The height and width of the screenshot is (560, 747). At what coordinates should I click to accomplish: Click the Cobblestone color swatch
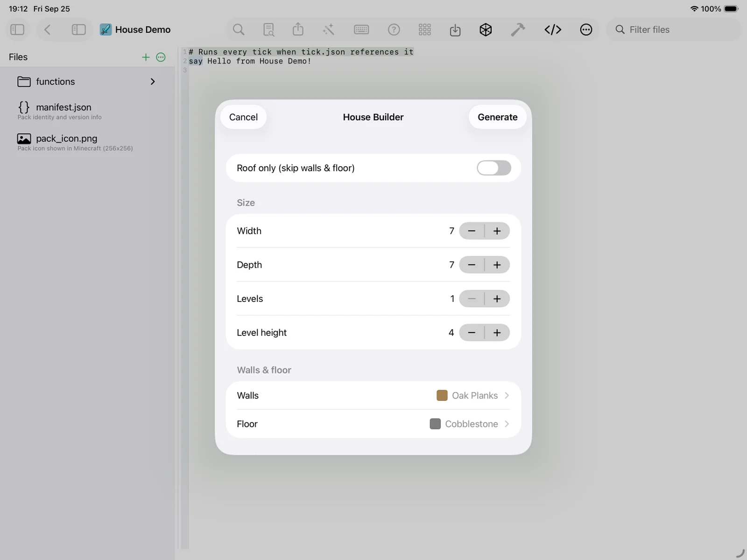[x=435, y=424]
